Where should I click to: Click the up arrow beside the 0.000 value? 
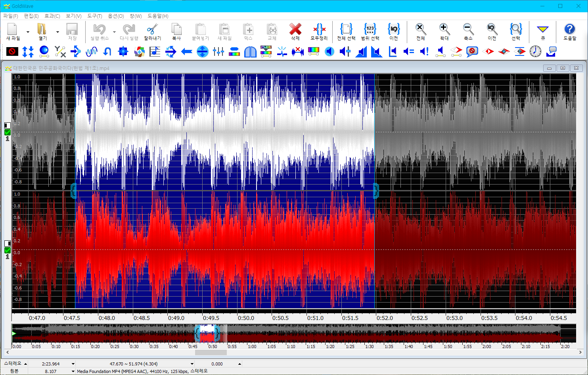pos(239,364)
